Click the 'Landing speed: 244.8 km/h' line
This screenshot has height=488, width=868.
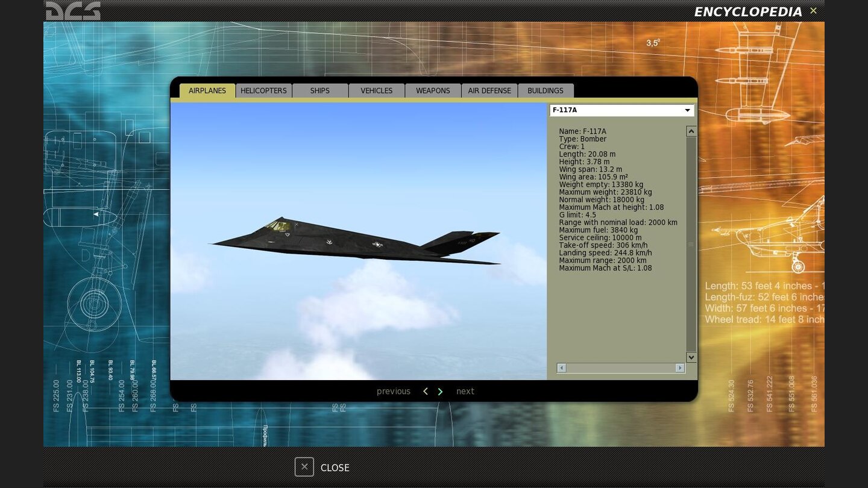[605, 253]
